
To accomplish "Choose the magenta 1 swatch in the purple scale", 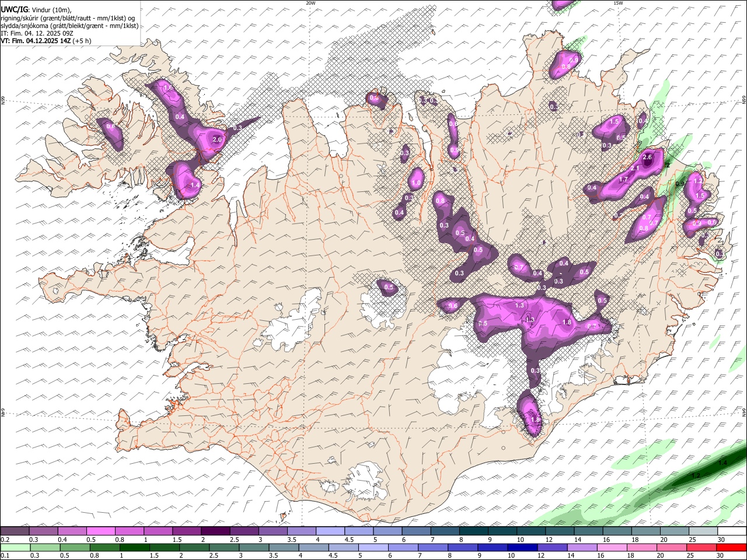I will (158, 531).
